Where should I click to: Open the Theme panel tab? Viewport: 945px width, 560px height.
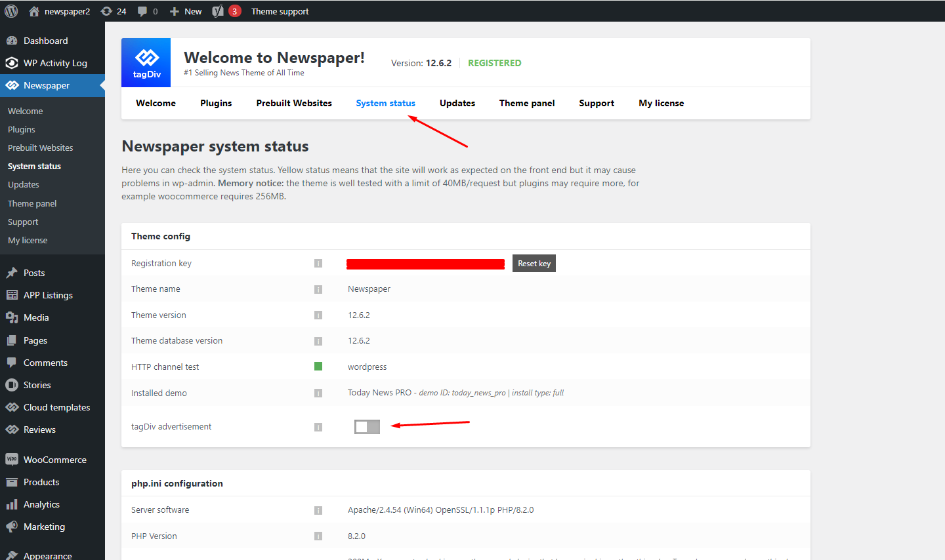tap(527, 103)
